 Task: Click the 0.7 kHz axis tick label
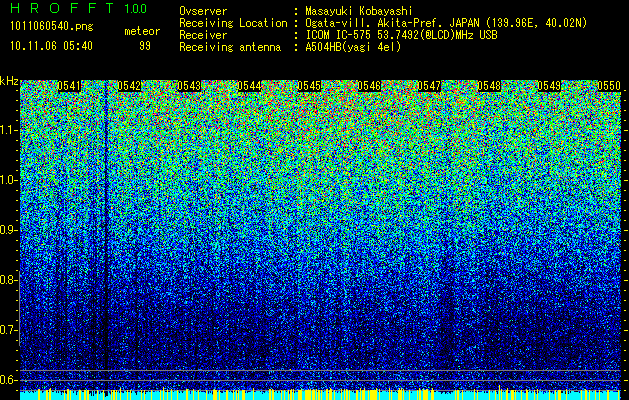[8, 330]
